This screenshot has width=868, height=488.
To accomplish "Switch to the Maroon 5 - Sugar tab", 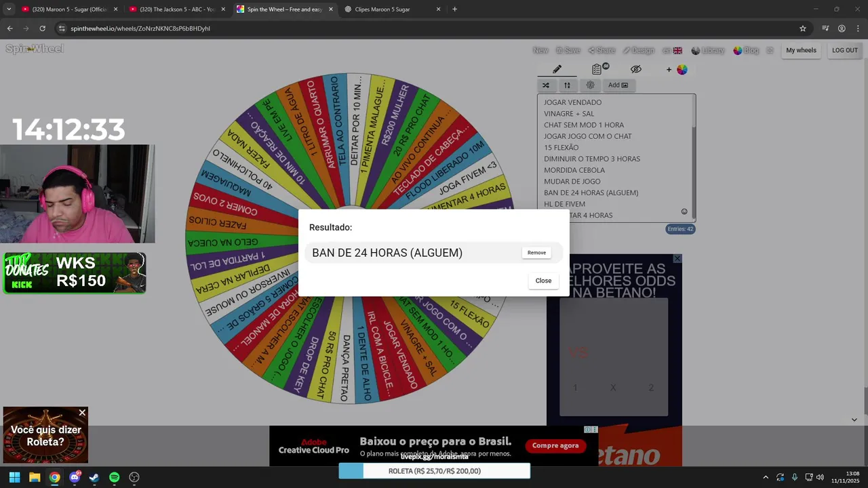I will click(69, 9).
